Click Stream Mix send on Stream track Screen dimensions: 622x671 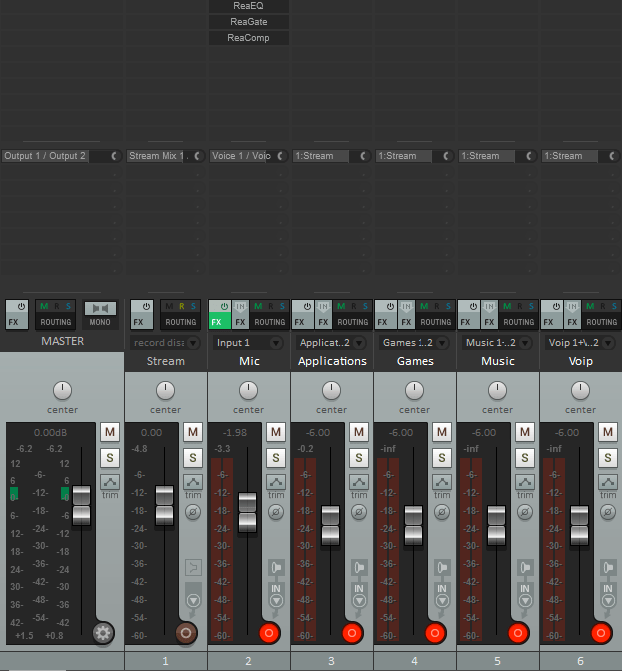pyautogui.click(x=157, y=156)
